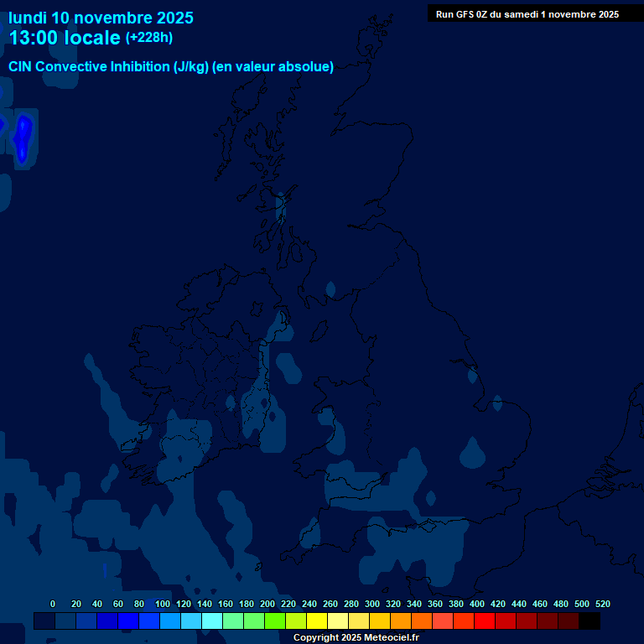Click the royal blue swatch near 60
644x644 pixels.
tap(106, 621)
